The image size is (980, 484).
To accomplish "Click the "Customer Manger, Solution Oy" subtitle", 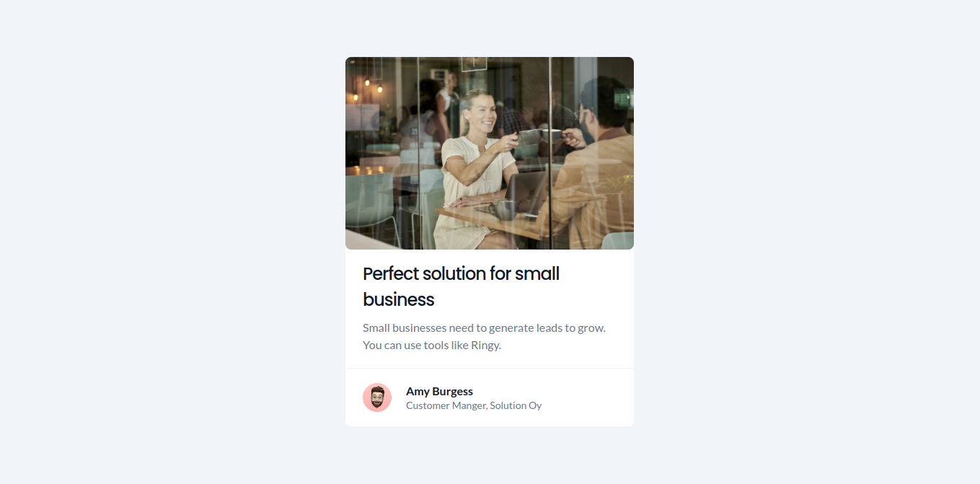I will coord(474,405).
